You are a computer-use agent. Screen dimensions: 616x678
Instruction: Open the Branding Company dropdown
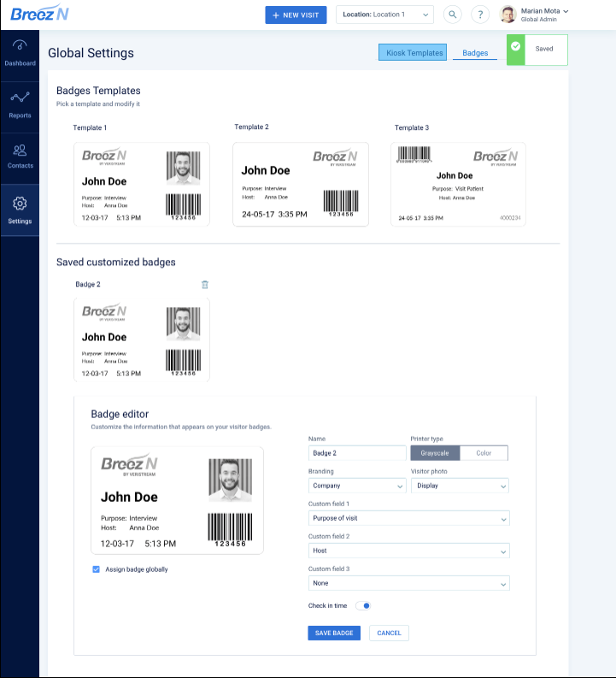pyautogui.click(x=357, y=486)
